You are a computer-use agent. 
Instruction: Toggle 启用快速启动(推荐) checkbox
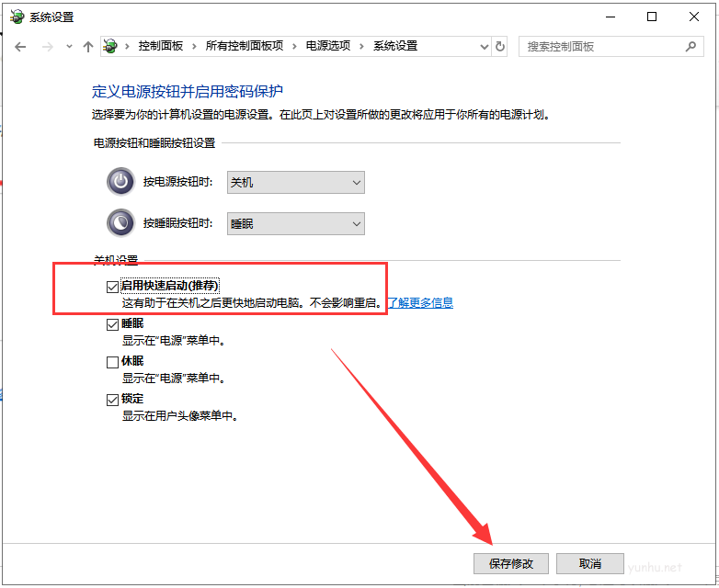coord(112,287)
